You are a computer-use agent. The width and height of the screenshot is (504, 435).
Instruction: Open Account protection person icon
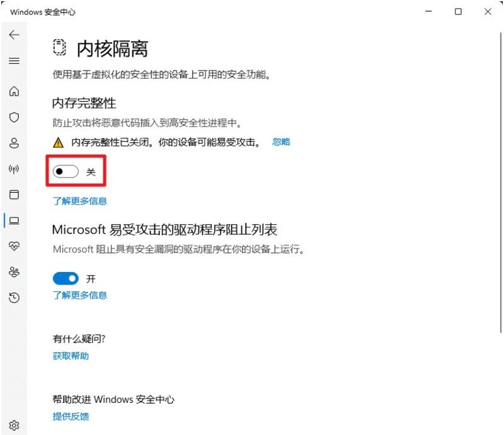point(14,143)
